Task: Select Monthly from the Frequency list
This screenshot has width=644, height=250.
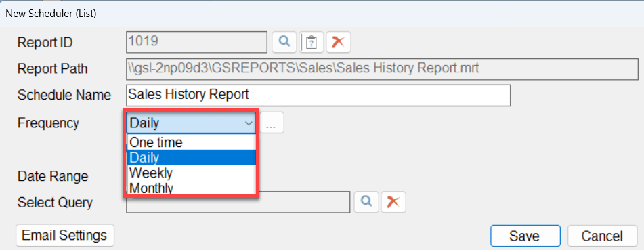Action: pos(192,188)
